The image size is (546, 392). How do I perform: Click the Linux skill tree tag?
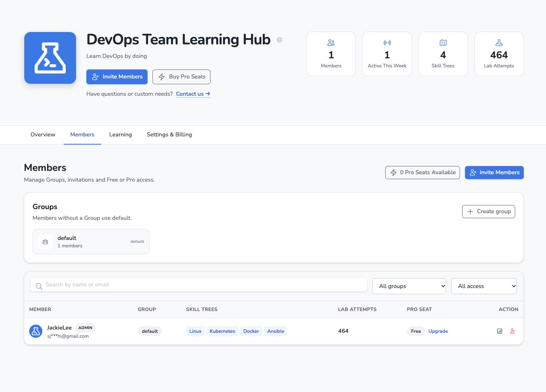(x=195, y=331)
